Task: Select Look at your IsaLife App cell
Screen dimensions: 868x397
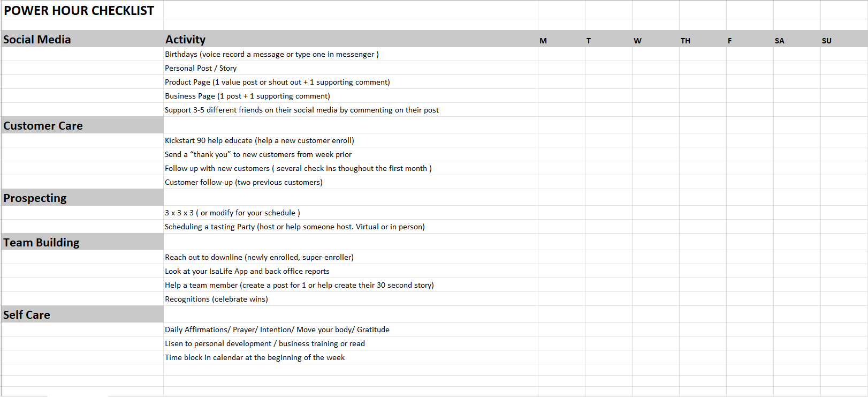Action: (351, 271)
